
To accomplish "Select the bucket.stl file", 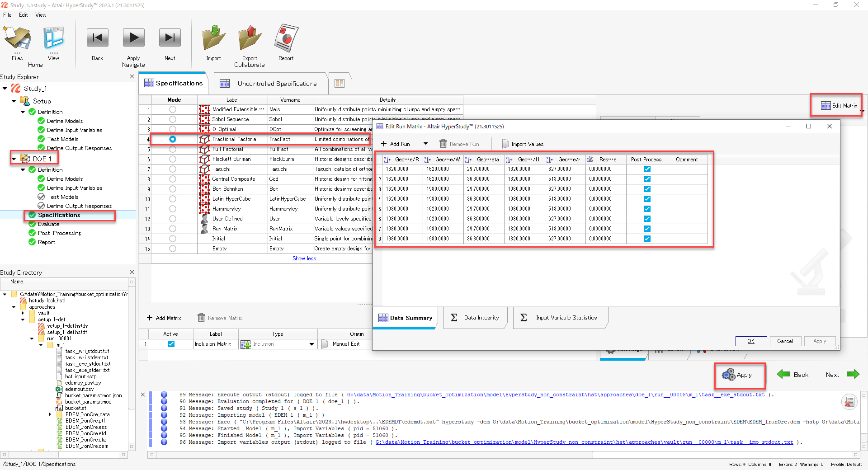I will [x=76, y=408].
